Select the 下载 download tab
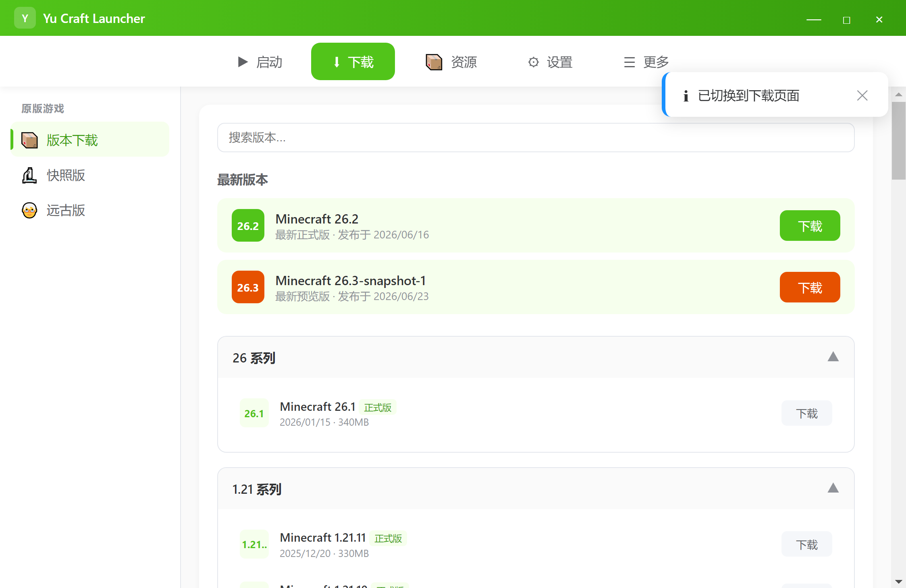Viewport: 906px width, 588px height. [x=353, y=62]
